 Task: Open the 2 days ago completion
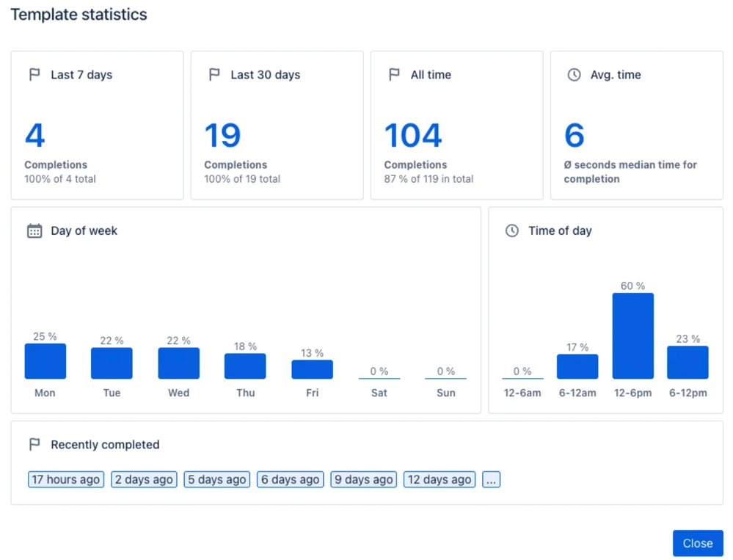pos(144,479)
